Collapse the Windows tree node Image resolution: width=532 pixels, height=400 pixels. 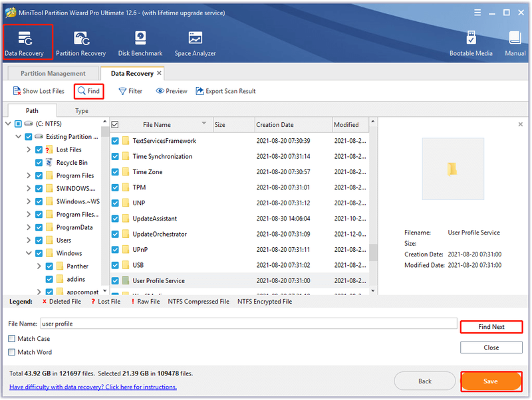pos(29,253)
